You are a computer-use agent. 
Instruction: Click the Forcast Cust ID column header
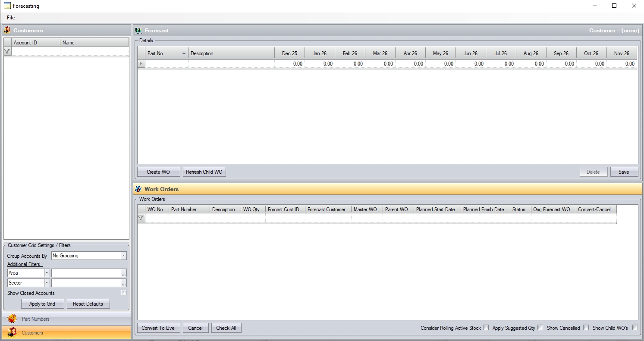(286, 210)
